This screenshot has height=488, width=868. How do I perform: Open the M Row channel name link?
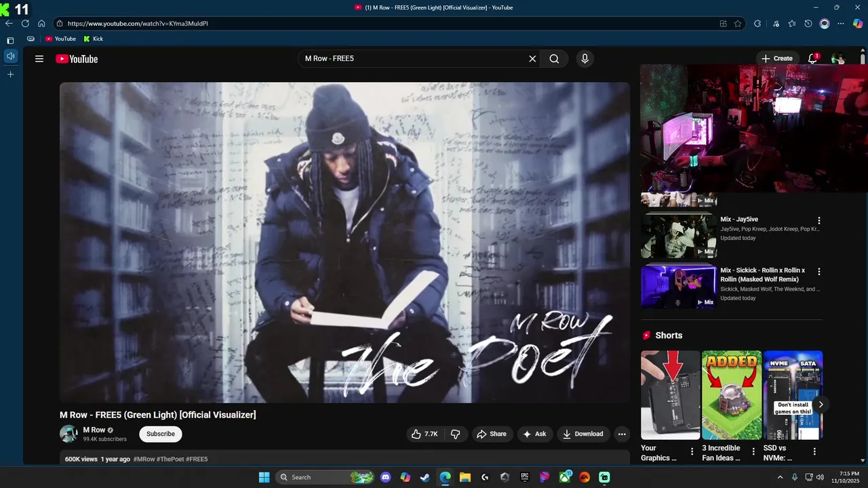(94, 430)
